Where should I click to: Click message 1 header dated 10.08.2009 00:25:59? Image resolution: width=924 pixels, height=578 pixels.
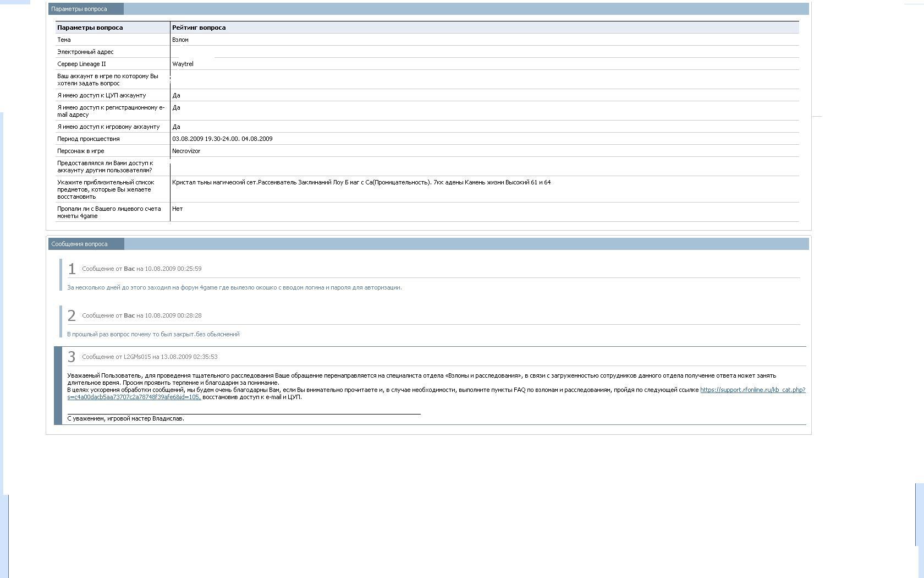pyautogui.click(x=142, y=269)
